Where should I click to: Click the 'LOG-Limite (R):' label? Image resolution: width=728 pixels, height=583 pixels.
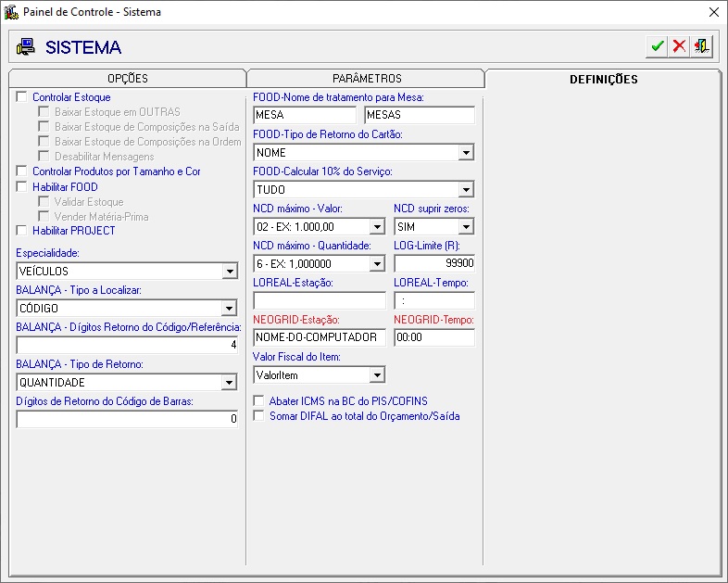(427, 246)
